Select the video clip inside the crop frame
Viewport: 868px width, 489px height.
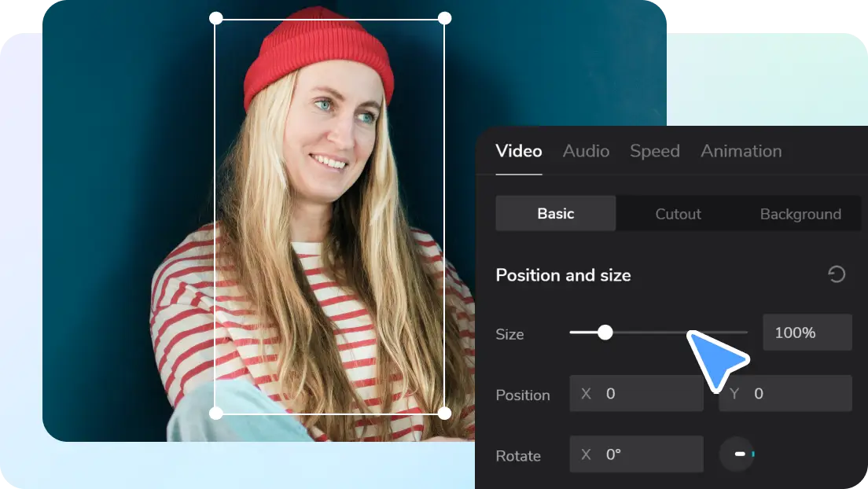[330, 236]
